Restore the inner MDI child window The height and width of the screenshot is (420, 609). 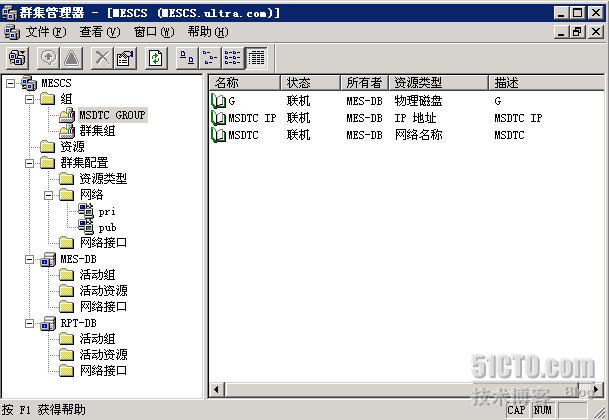(x=577, y=31)
